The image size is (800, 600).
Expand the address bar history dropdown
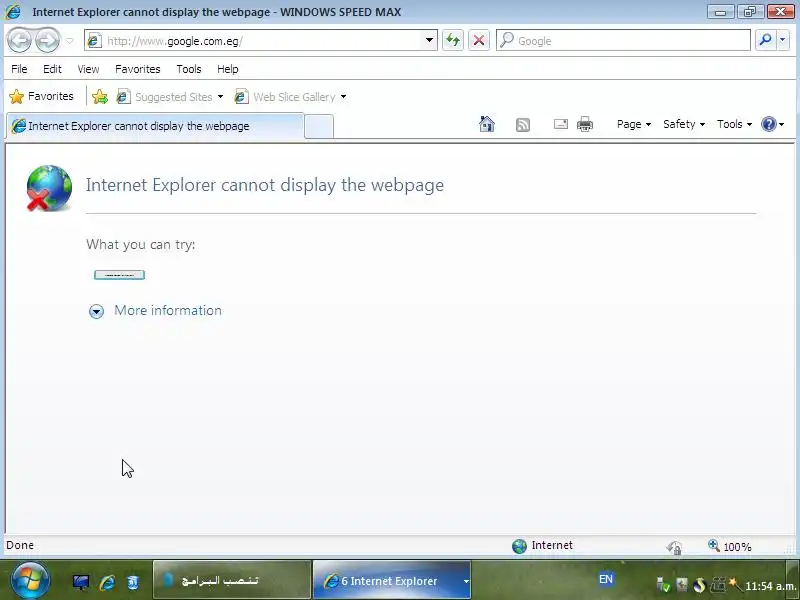click(430, 40)
